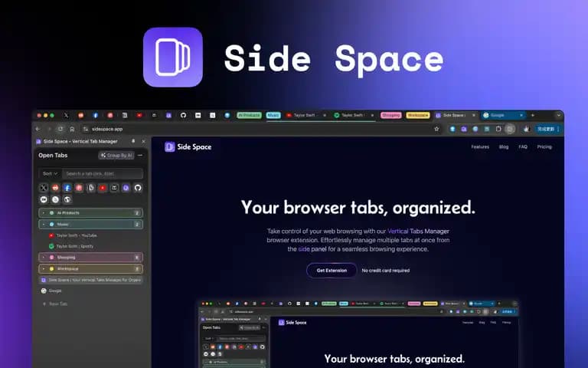Open the Facebook pinned tab in tab strip

pyautogui.click(x=96, y=115)
